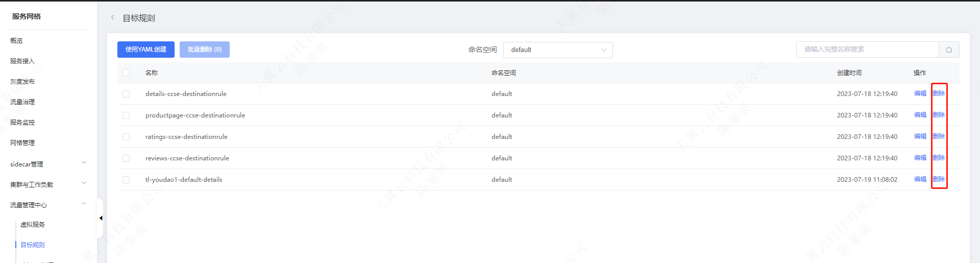Click 删除 for tl-youdao1-default-details

click(939, 179)
